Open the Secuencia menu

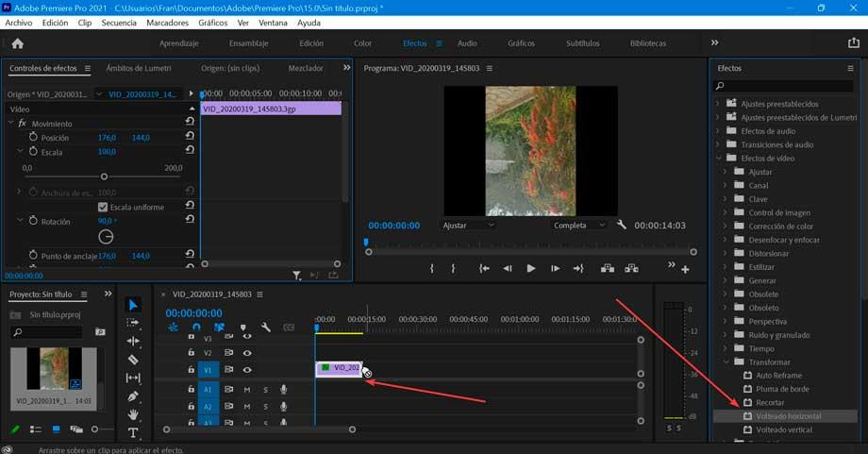(x=119, y=23)
